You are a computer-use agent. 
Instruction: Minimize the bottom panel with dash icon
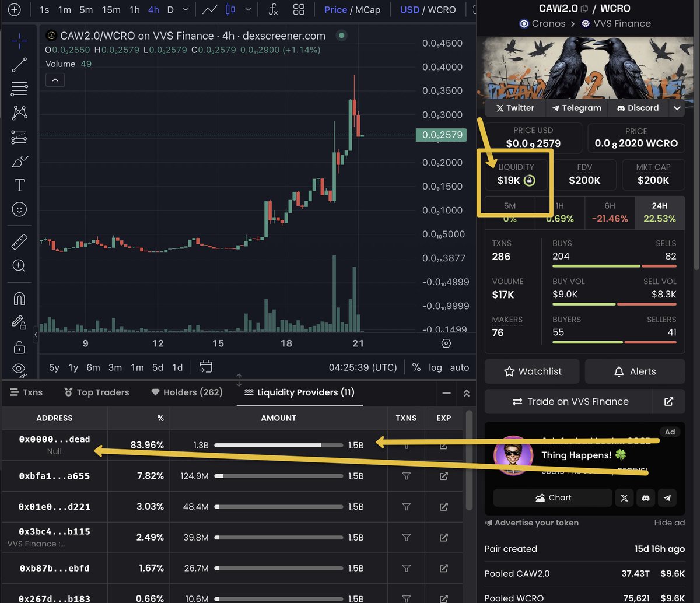446,393
